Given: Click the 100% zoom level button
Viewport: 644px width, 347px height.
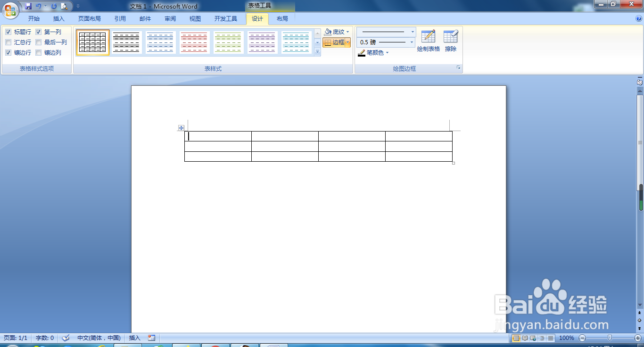Looking at the screenshot, I should point(567,338).
